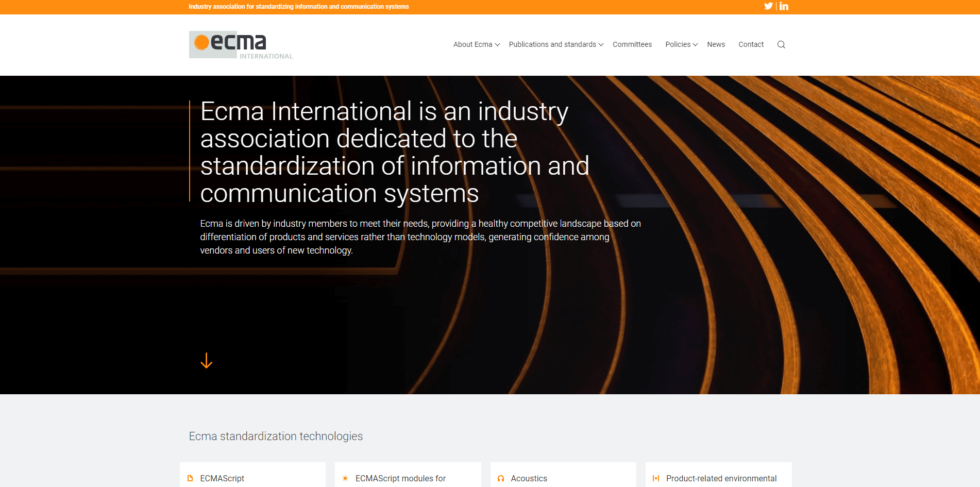Open Ecma's LinkedIn profile icon
980x487 pixels.
pyautogui.click(x=784, y=6)
